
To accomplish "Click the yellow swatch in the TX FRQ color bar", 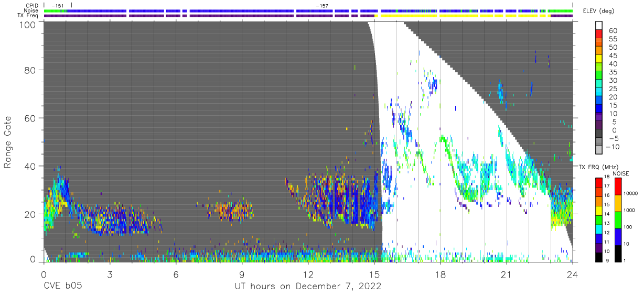I will click(598, 211).
